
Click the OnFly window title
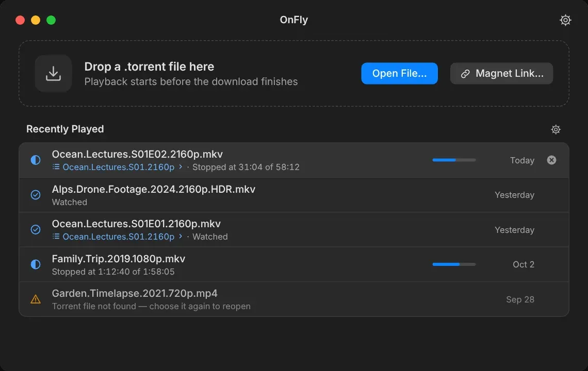(293, 20)
